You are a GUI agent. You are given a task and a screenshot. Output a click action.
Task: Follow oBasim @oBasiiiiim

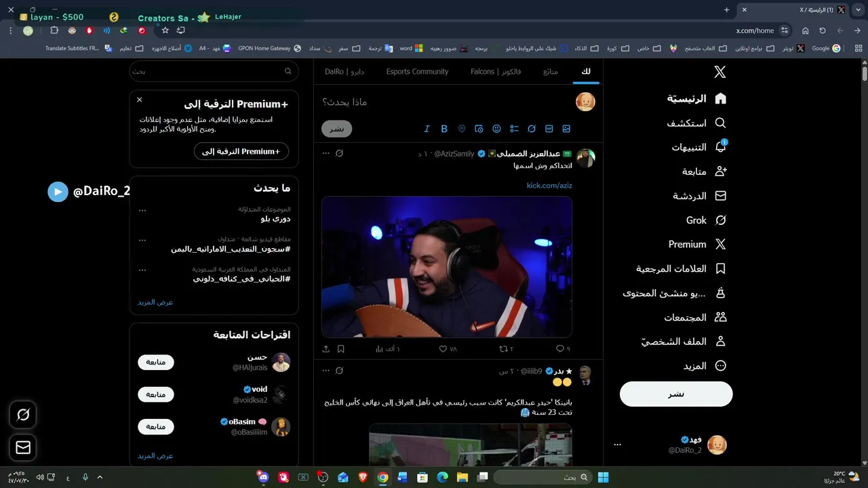(x=156, y=426)
